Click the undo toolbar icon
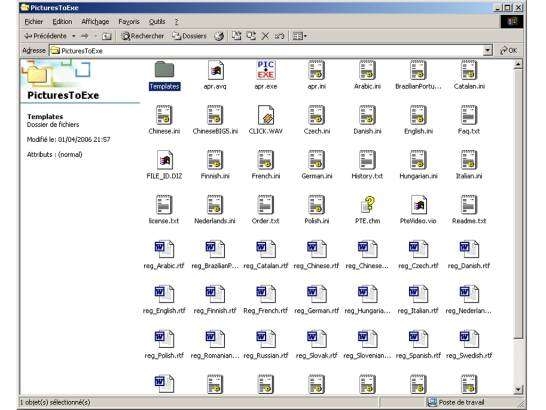The width and height of the screenshot is (546, 410). coord(279,36)
